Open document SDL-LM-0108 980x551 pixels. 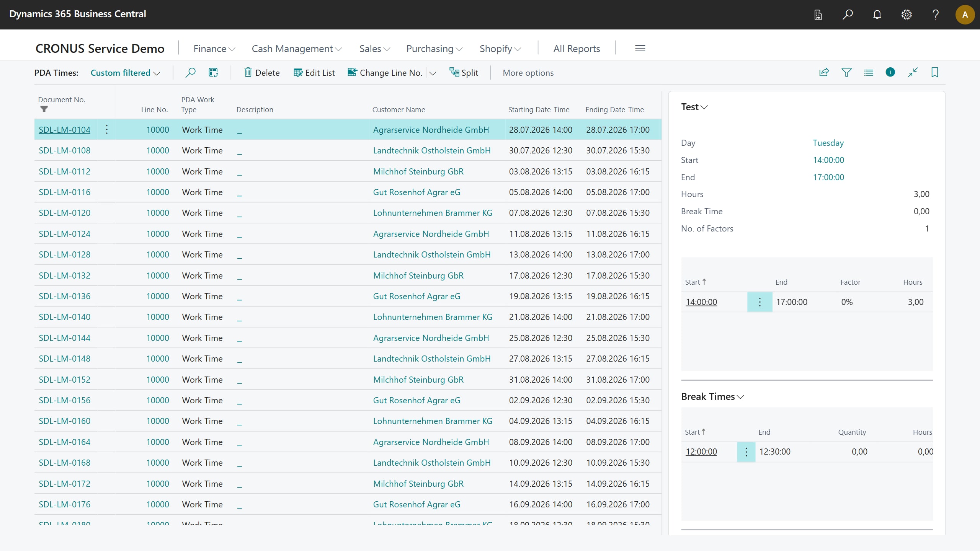64,150
